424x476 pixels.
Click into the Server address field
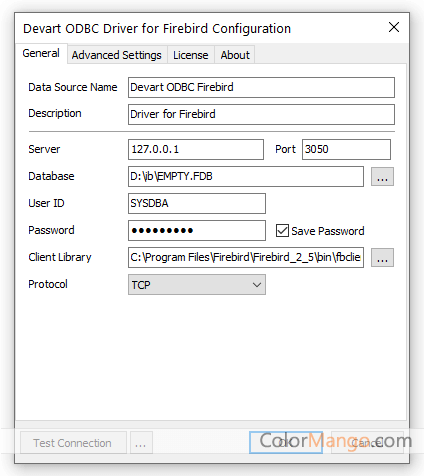(196, 149)
